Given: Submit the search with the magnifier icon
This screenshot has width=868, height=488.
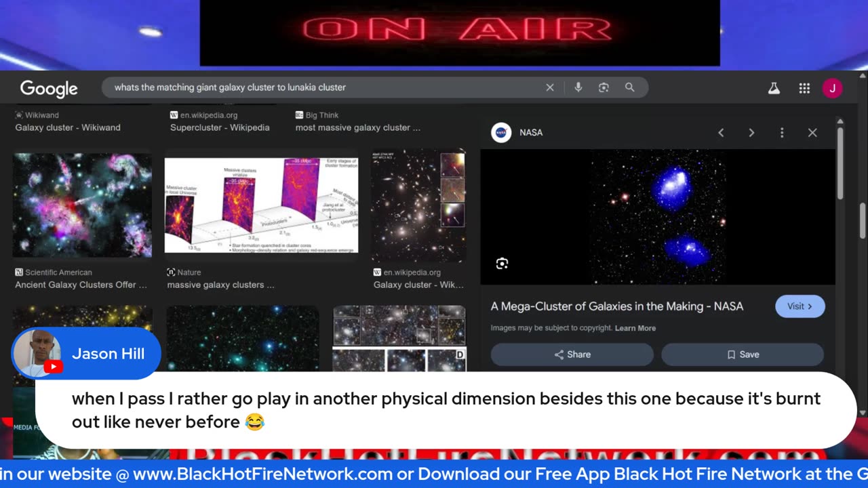Looking at the screenshot, I should [630, 87].
